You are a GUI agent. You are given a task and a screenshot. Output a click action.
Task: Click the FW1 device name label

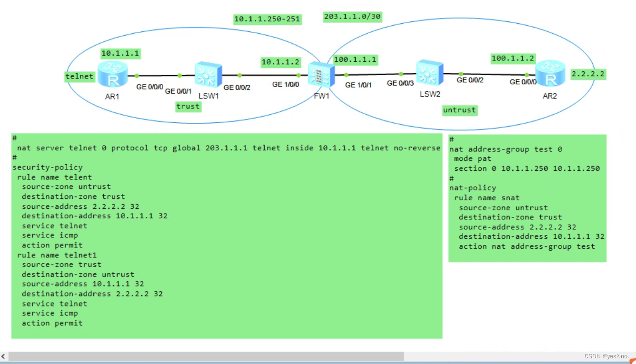point(322,95)
